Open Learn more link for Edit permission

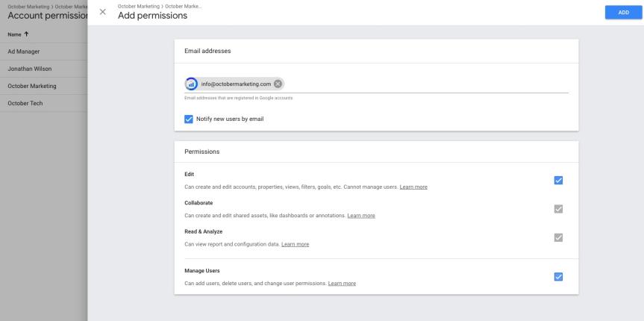coord(413,187)
